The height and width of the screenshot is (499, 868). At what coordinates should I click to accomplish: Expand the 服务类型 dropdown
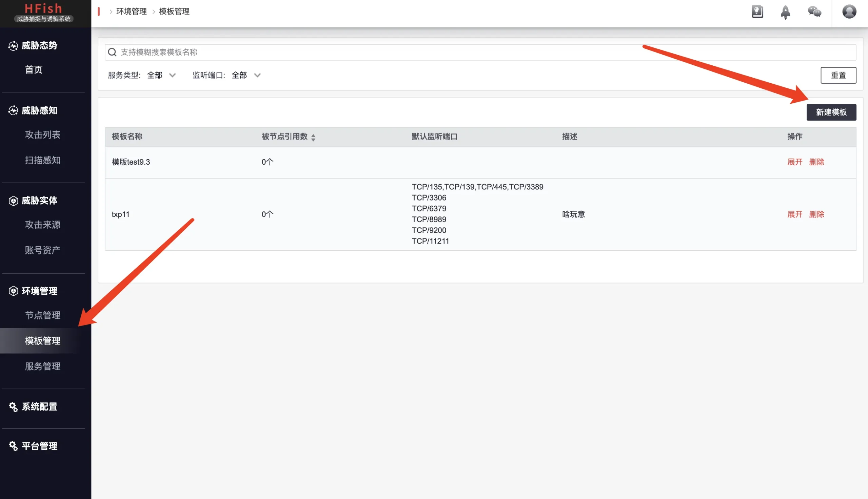pos(161,75)
